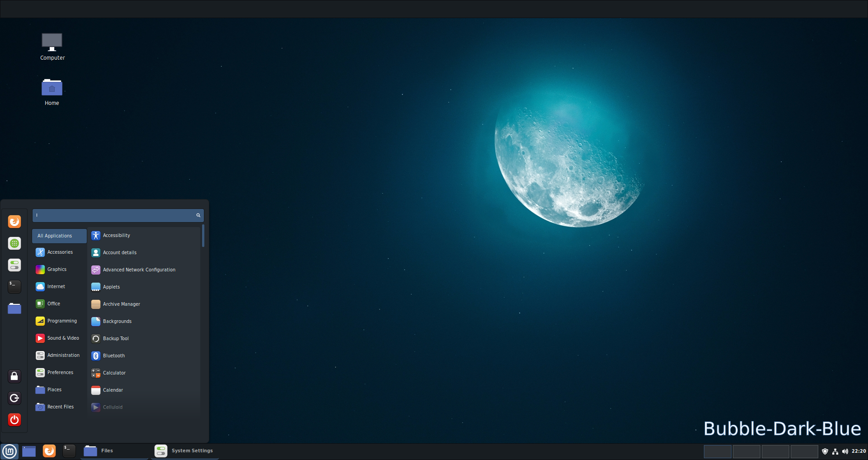
Task: Open System Settings from menu favorites sidebar
Action: pyautogui.click(x=14, y=265)
